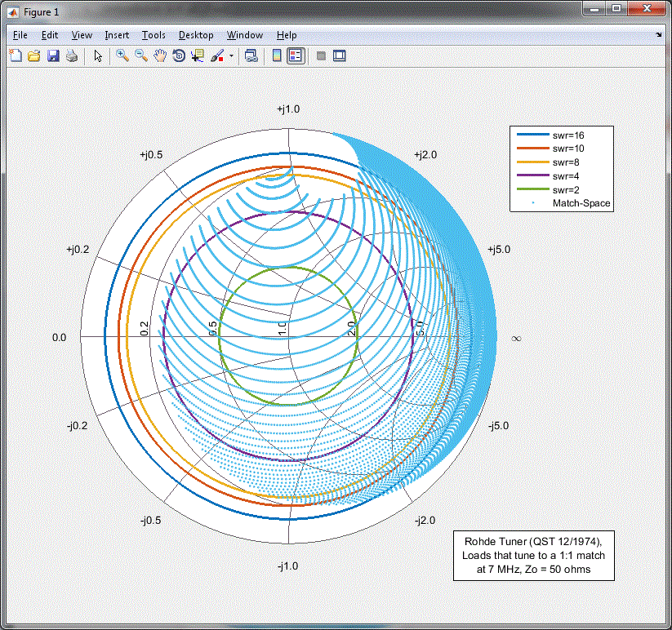Turn on the Data Cursor tool
The width and height of the screenshot is (672, 630).
[198, 55]
